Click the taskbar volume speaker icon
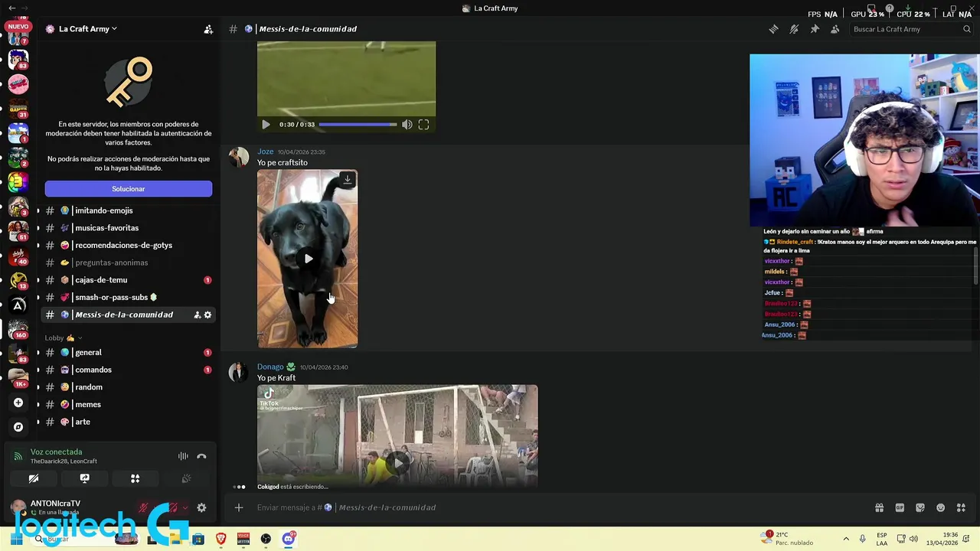The width and height of the screenshot is (980, 551). pos(913,539)
